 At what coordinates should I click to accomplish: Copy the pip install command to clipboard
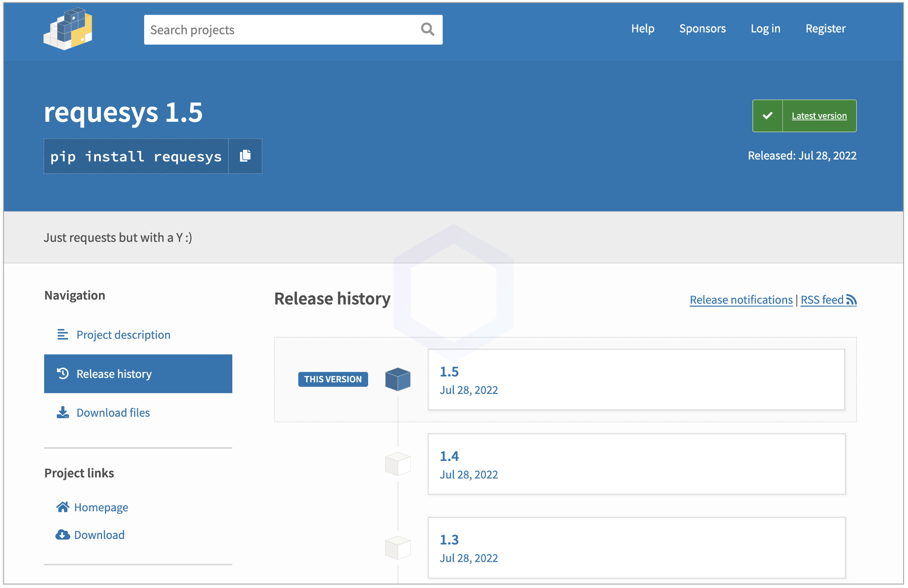click(245, 156)
